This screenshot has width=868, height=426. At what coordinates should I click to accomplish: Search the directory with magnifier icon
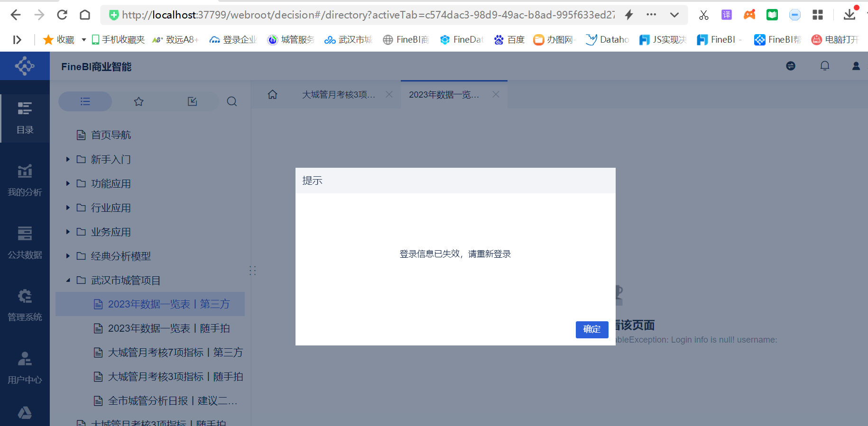pos(232,101)
